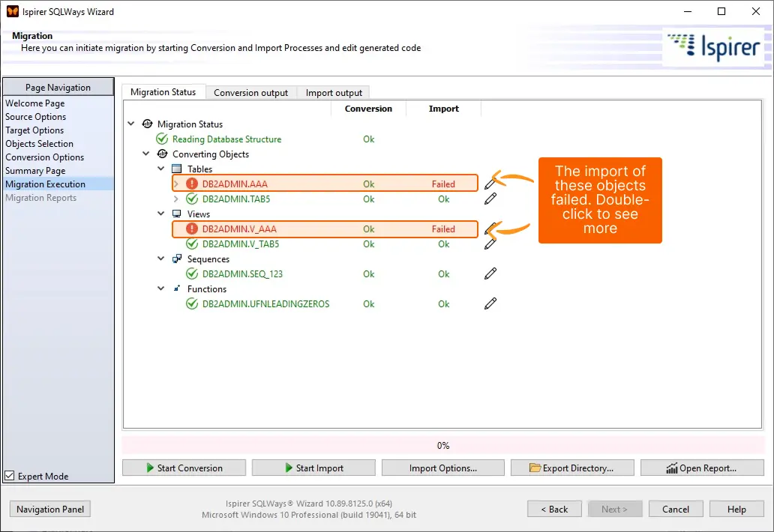
Task: Select Migration Execution in navigation
Action: (58, 184)
